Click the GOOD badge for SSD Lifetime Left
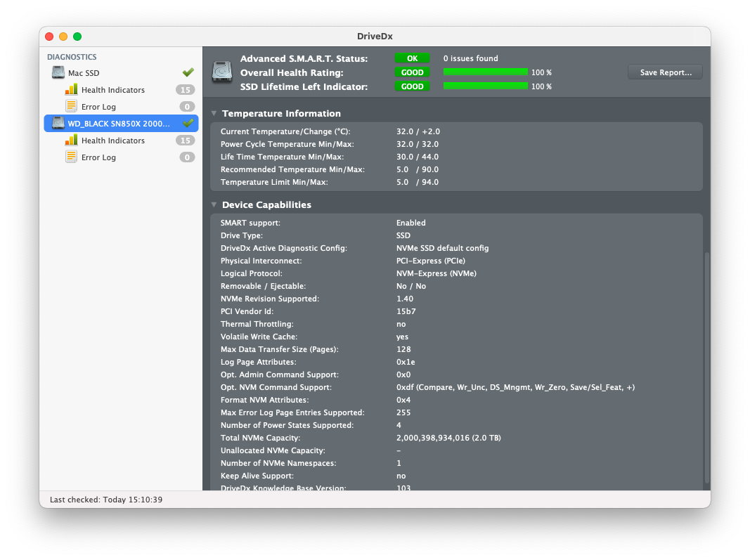The width and height of the screenshot is (750, 560). [412, 86]
